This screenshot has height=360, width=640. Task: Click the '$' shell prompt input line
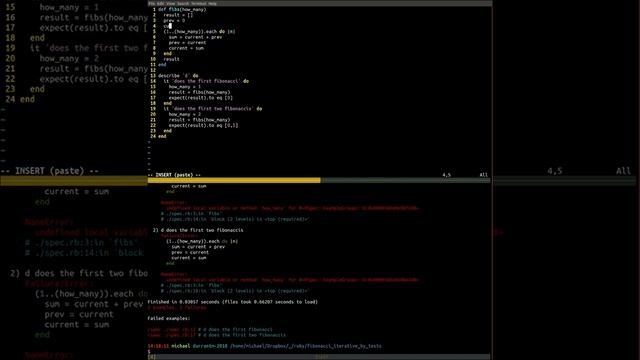click(149, 351)
